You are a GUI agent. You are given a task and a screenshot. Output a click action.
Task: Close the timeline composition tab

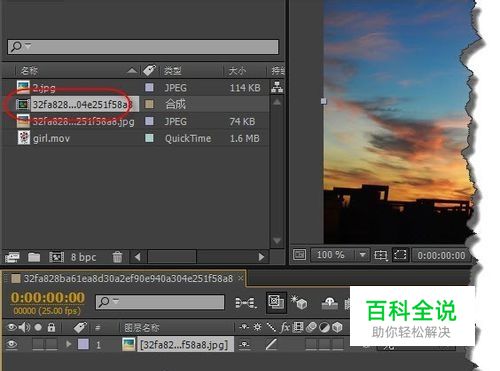[x=240, y=278]
